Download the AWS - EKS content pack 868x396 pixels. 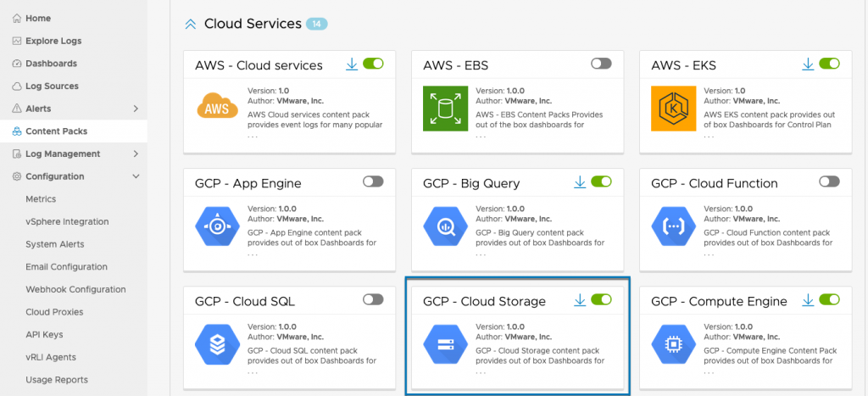click(x=808, y=64)
